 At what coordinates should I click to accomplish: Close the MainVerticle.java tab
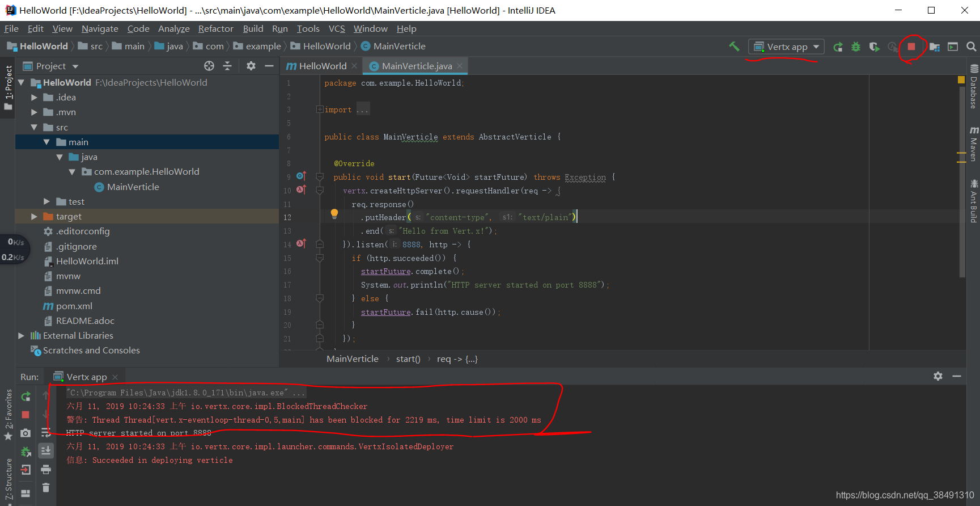point(460,66)
